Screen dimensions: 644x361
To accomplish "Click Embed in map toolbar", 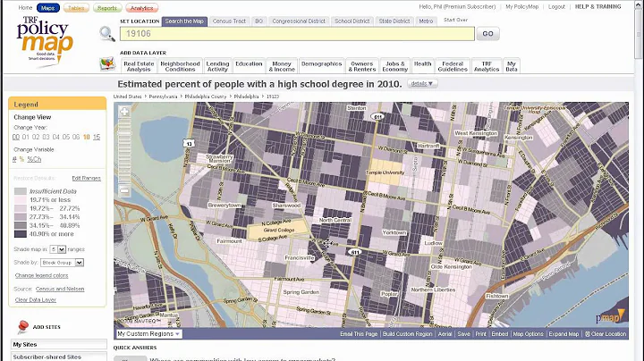I will click(500, 334).
